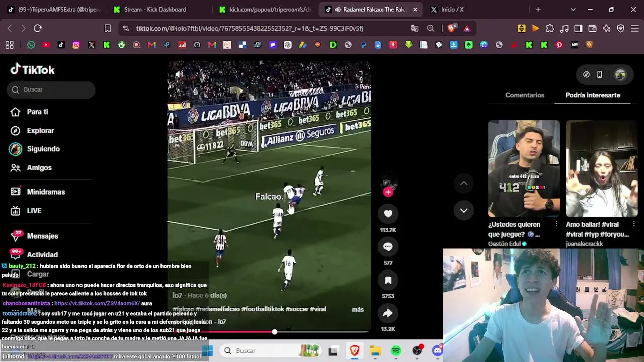Go to the previous video with up chevron
The image size is (644, 362).
click(x=464, y=184)
